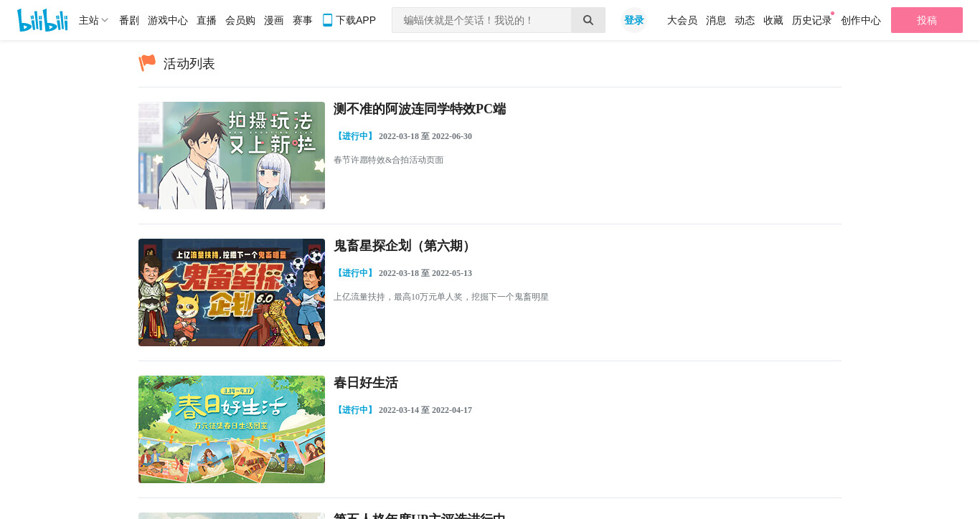
Task: Click description 春节许愿特效&合拍活动页面
Action: click(388, 160)
